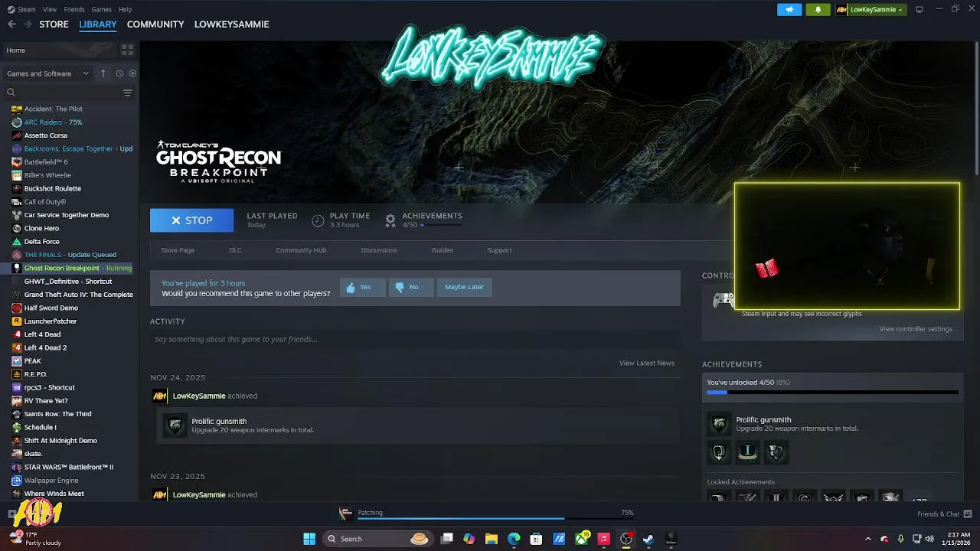
Task: Open the LOWKEYSAMMIE profile tab
Action: click(x=231, y=24)
